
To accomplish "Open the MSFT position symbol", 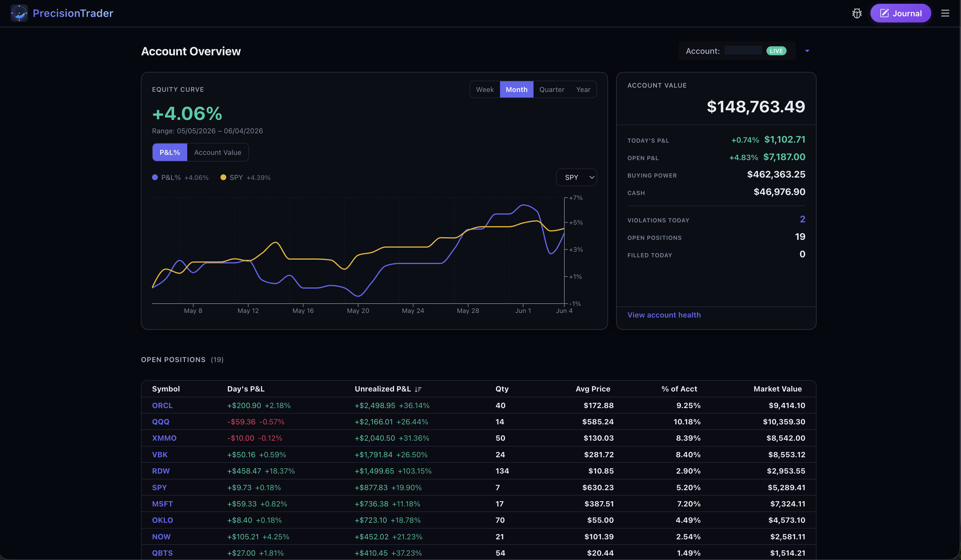I will click(x=162, y=504).
